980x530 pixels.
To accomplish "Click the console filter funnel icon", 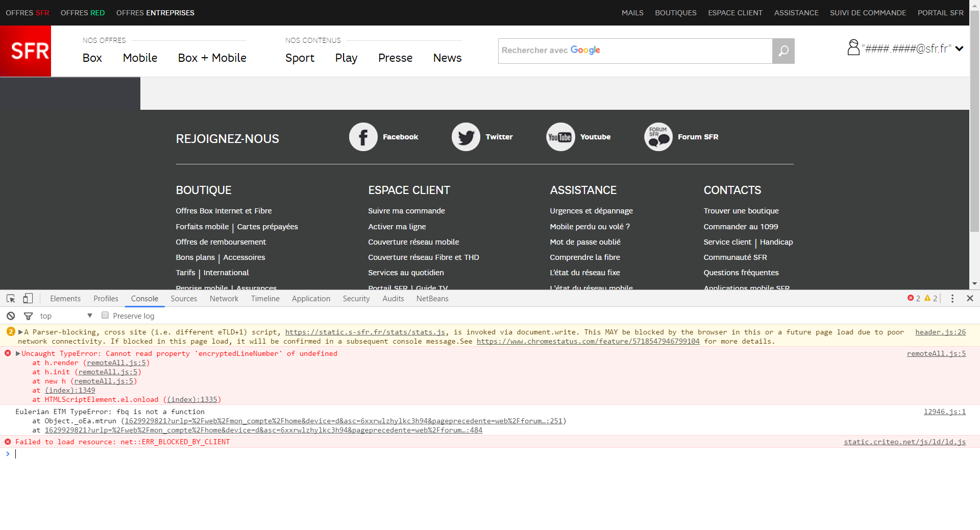I will pos(29,316).
